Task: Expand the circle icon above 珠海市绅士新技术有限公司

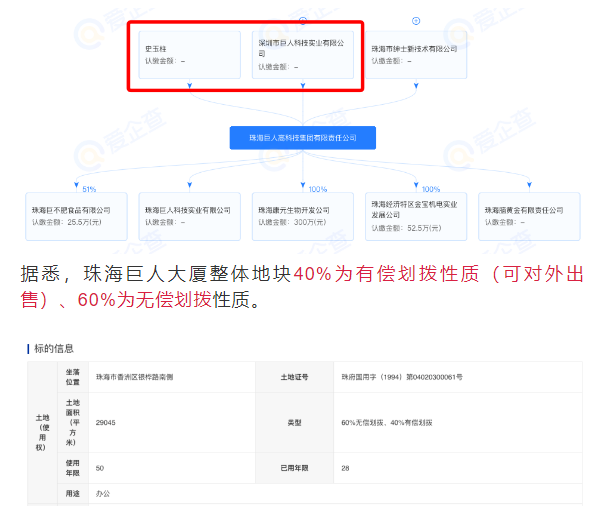Action: [416, 21]
